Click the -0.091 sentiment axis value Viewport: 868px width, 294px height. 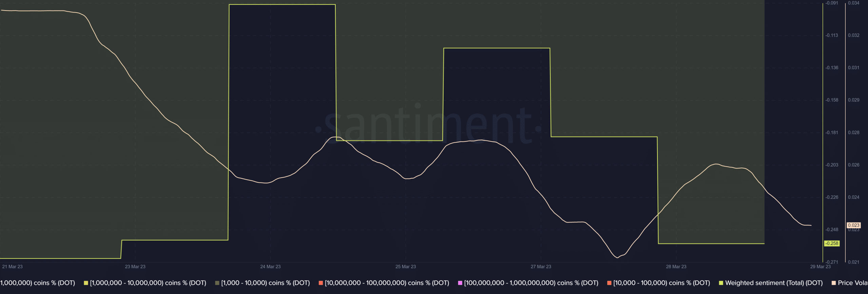pyautogui.click(x=832, y=3)
